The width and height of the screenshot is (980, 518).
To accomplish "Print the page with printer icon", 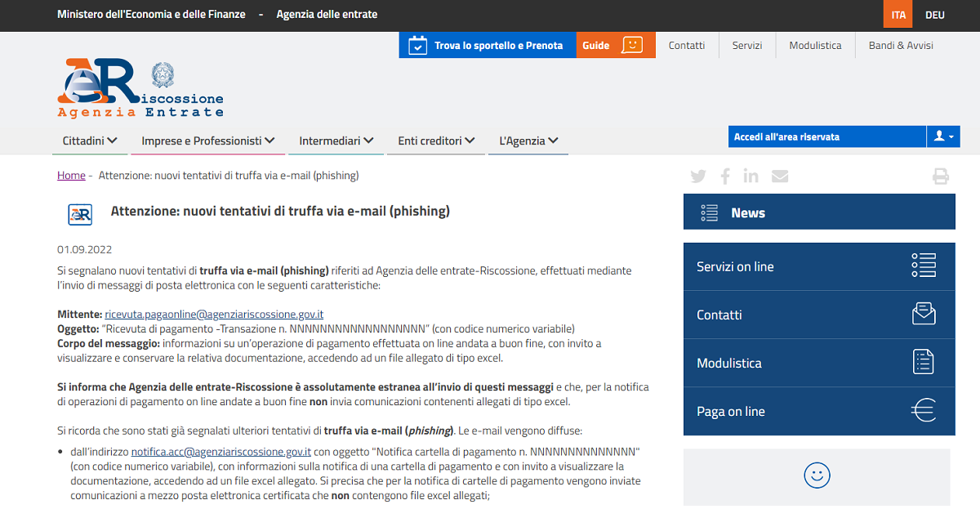I will (941, 176).
